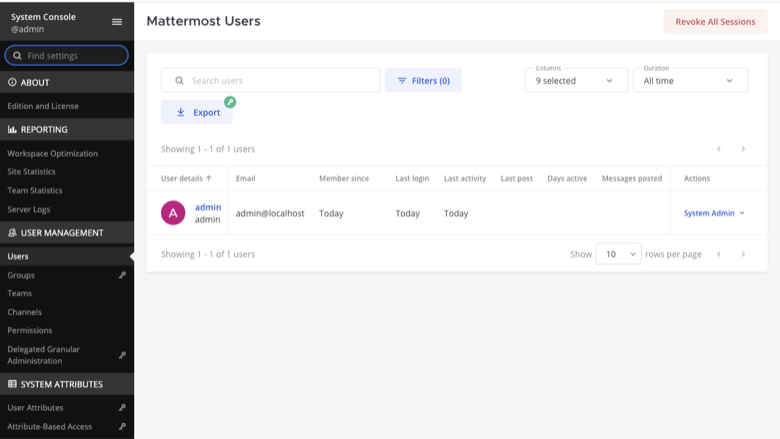780x439 pixels.
Task: Click the top Showing 1 - 1 of 1 users text
Action: [x=208, y=149]
